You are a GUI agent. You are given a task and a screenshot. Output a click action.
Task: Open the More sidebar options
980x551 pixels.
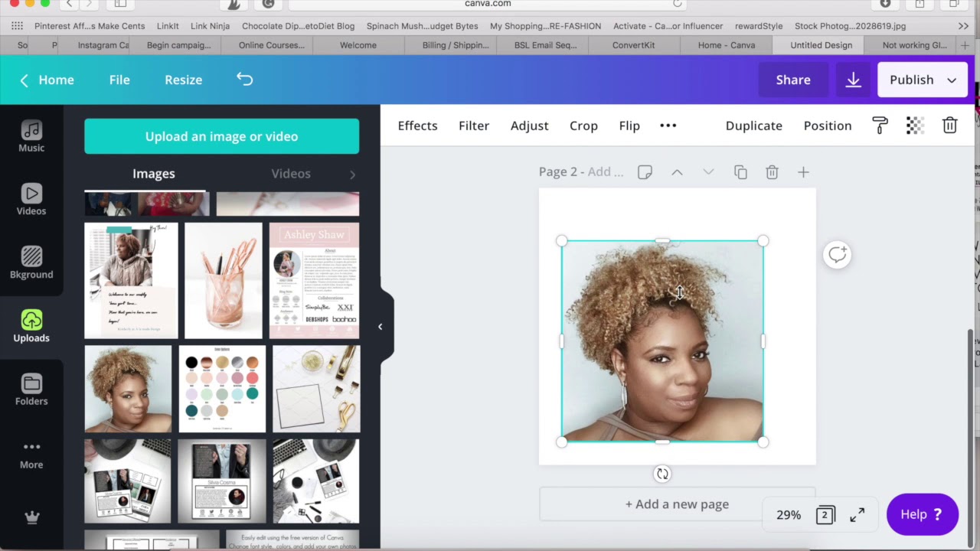pos(31,455)
